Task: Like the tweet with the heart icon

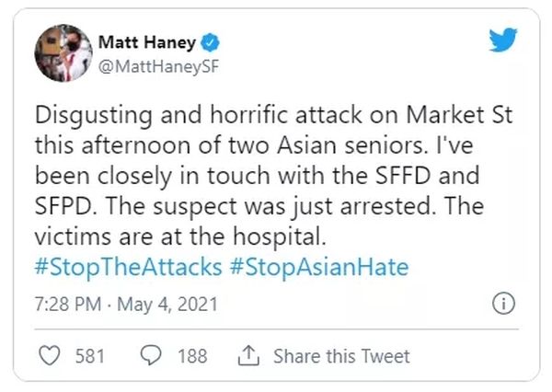Action: [x=52, y=355]
